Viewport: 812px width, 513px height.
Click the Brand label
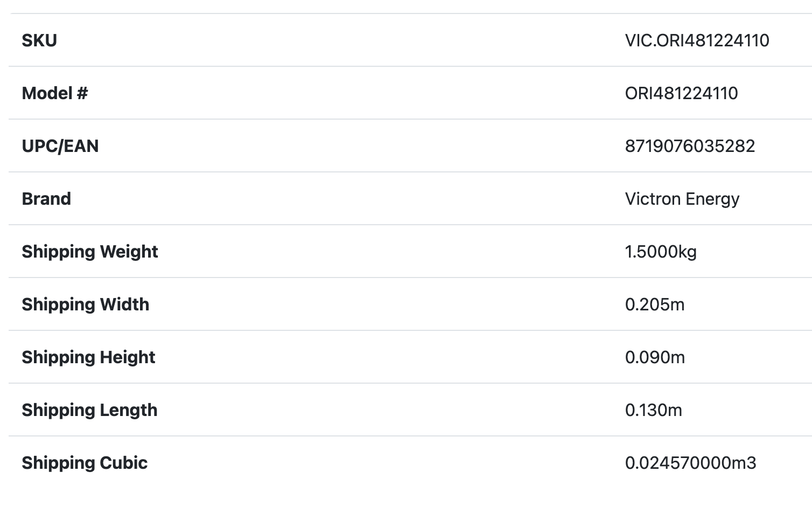tap(46, 199)
